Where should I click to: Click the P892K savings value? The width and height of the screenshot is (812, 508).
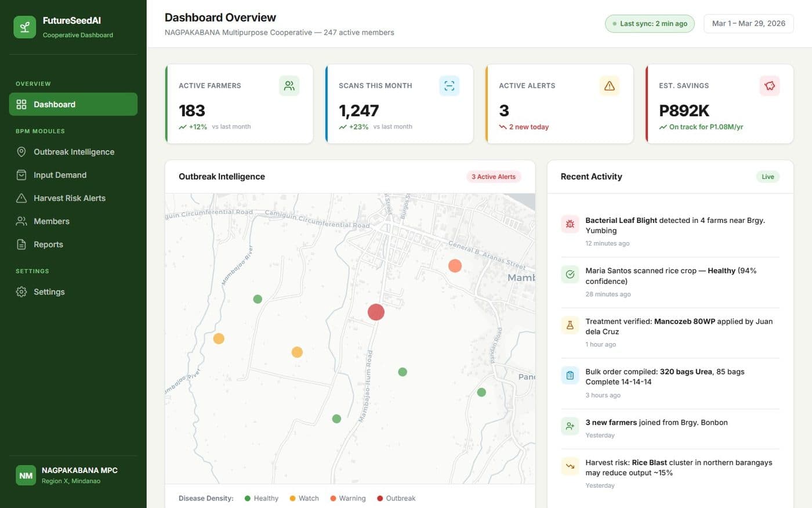(684, 111)
